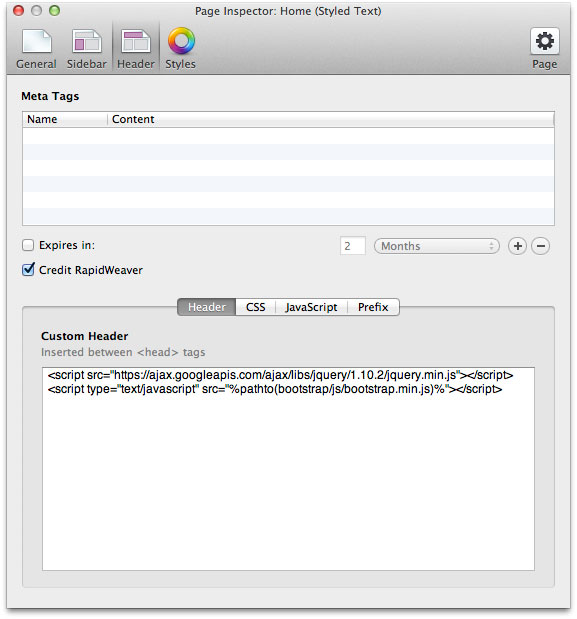577x619 pixels.
Task: Select the Header toolbar icon
Action: pyautogui.click(x=136, y=49)
